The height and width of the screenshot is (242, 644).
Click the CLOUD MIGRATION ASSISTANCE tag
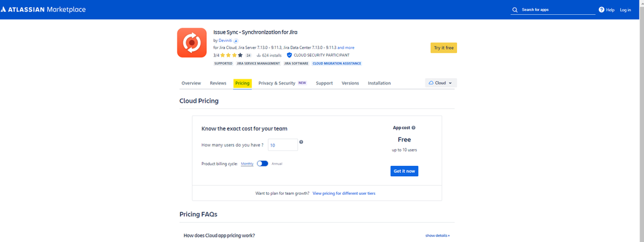(x=337, y=64)
